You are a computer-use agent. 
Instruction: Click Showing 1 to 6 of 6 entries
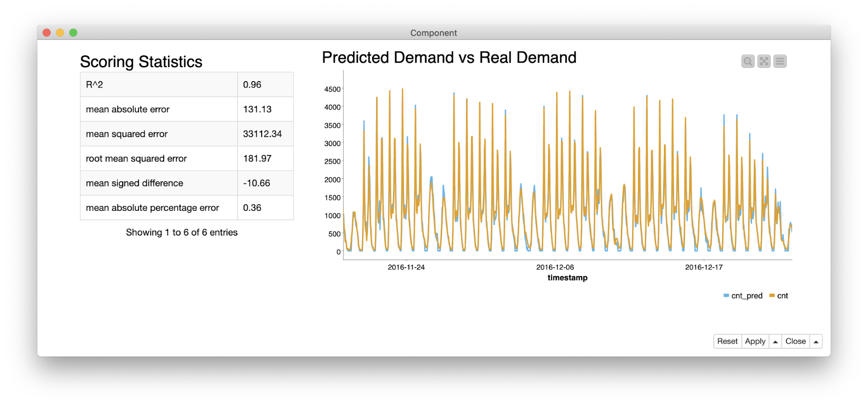(x=182, y=232)
